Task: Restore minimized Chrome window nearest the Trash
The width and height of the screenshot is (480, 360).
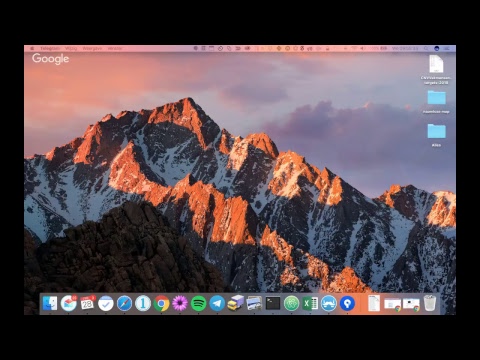Action: coord(411,304)
